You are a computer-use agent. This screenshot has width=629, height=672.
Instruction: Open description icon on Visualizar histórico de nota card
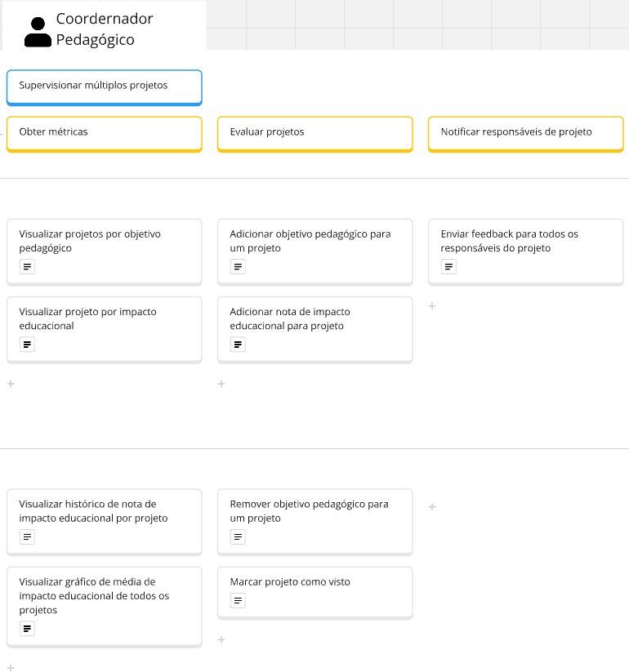(27, 537)
